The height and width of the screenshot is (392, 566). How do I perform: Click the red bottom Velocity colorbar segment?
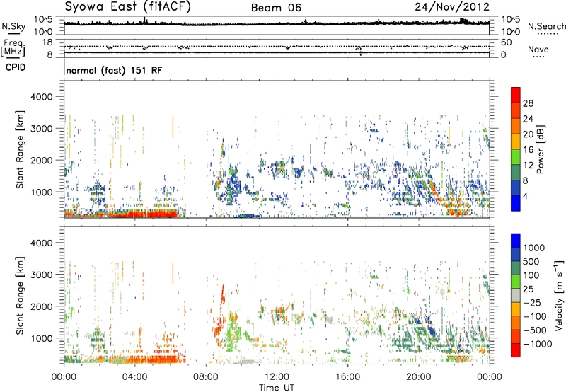tap(516, 350)
